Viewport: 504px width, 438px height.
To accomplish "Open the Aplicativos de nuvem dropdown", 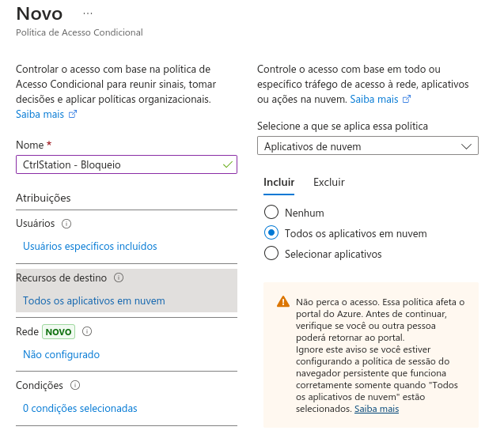I will click(367, 146).
